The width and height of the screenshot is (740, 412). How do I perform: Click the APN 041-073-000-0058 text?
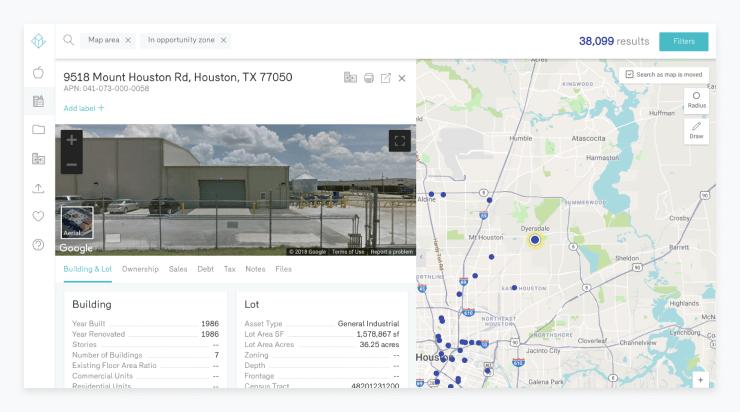click(106, 89)
